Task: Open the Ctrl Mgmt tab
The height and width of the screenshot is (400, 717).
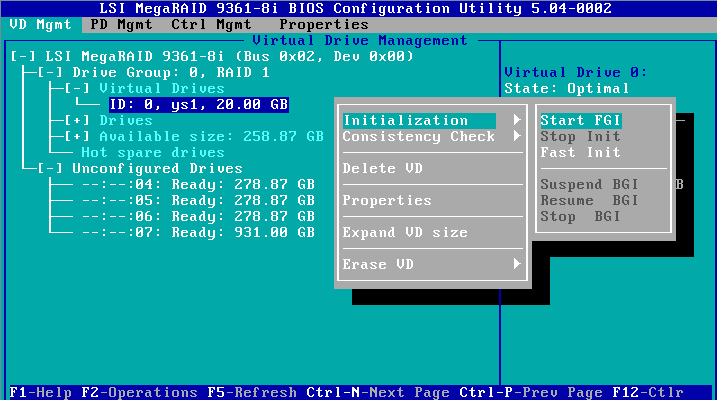Action: [211, 25]
